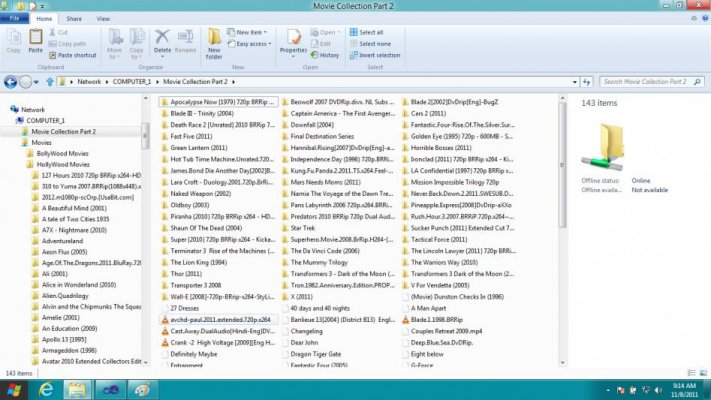The image size is (711, 400).
Task: Select the Cars 2 (2011) folder
Action: pyautogui.click(x=428, y=113)
